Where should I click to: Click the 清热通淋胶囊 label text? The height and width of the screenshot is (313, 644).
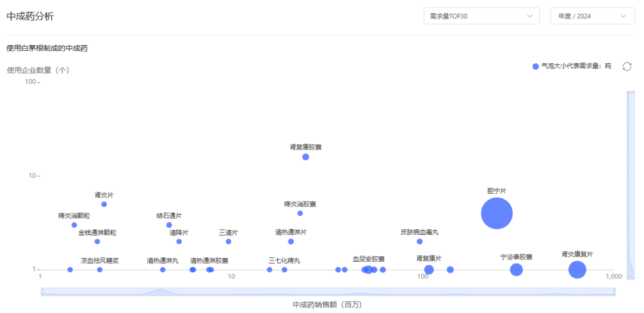click(x=209, y=261)
